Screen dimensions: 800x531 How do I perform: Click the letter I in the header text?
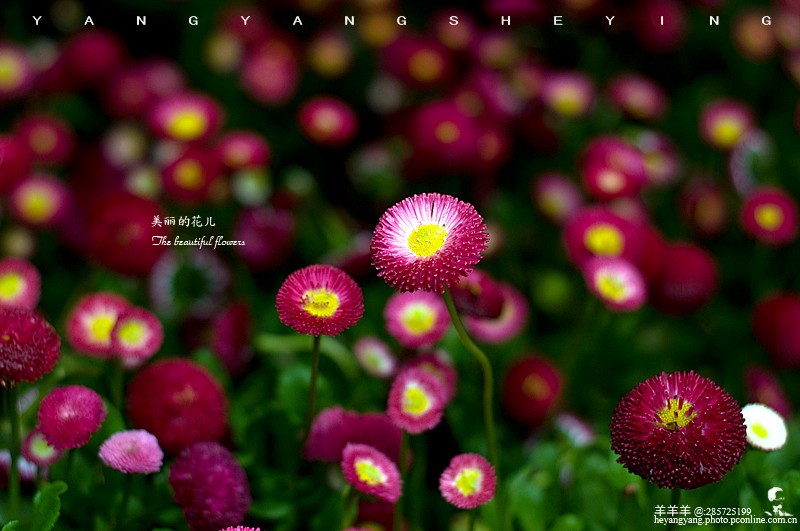coord(662,20)
